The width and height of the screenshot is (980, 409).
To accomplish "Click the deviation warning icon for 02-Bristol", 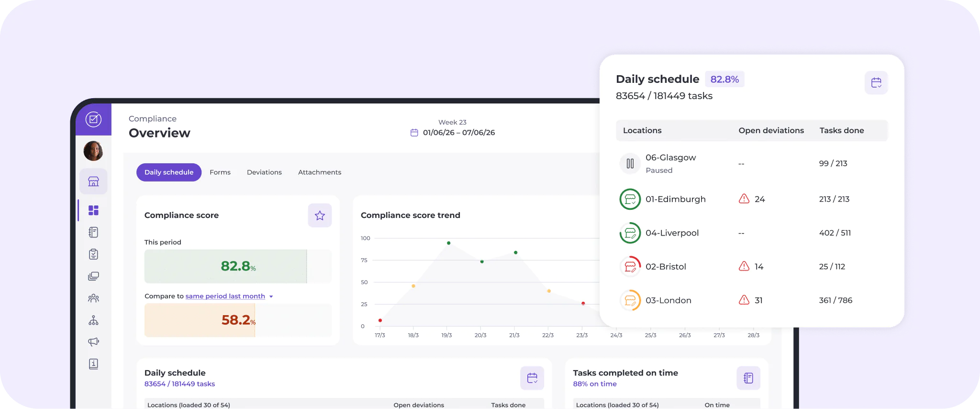I will point(744,266).
